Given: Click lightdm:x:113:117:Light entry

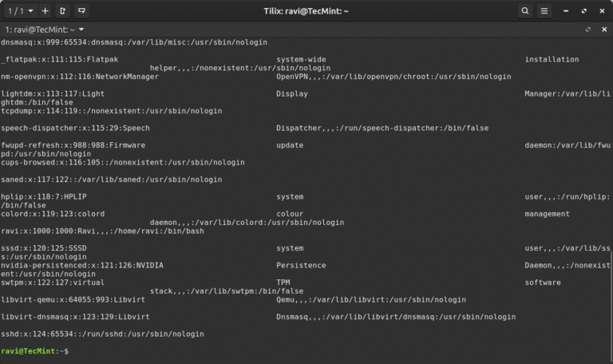Looking at the screenshot, I should (53, 94).
